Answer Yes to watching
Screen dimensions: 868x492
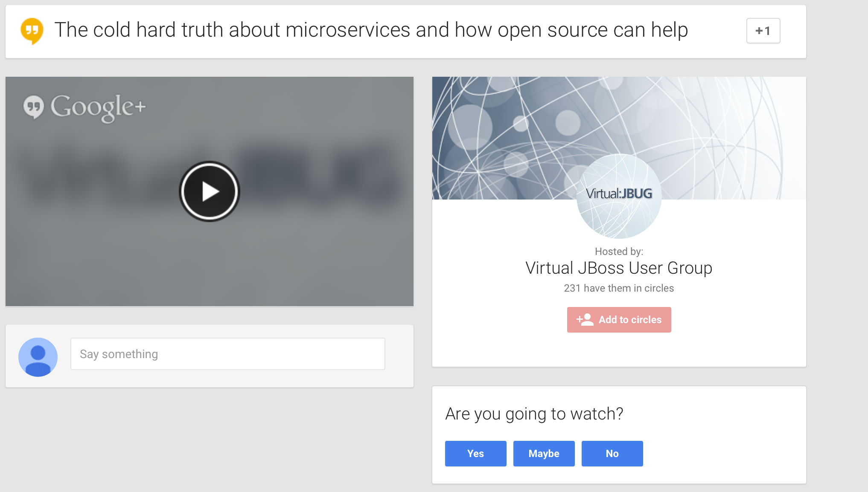click(x=475, y=454)
